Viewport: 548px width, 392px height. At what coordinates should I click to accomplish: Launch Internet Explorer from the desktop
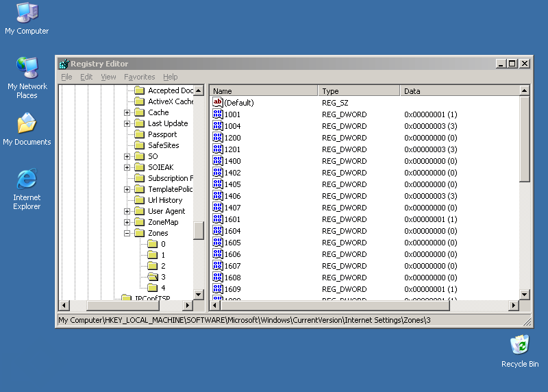click(27, 189)
